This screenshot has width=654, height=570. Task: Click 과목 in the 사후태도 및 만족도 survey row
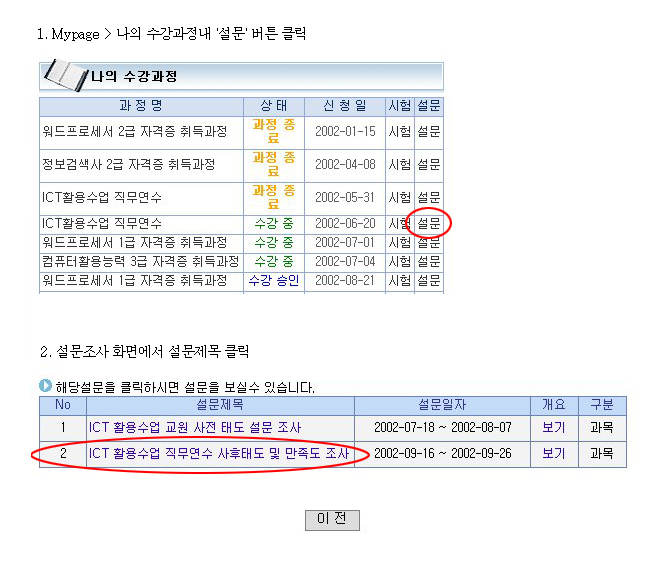[x=602, y=454]
